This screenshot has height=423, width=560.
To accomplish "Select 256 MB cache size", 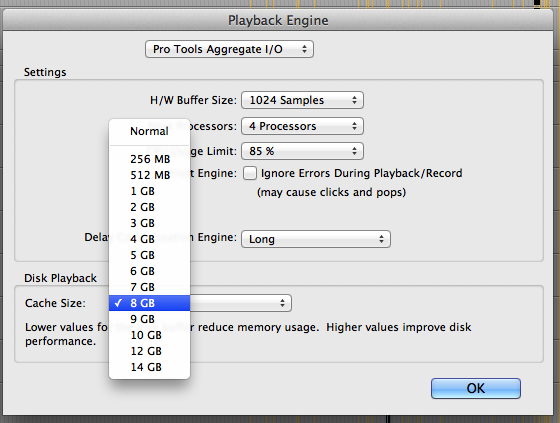I will point(149,159).
